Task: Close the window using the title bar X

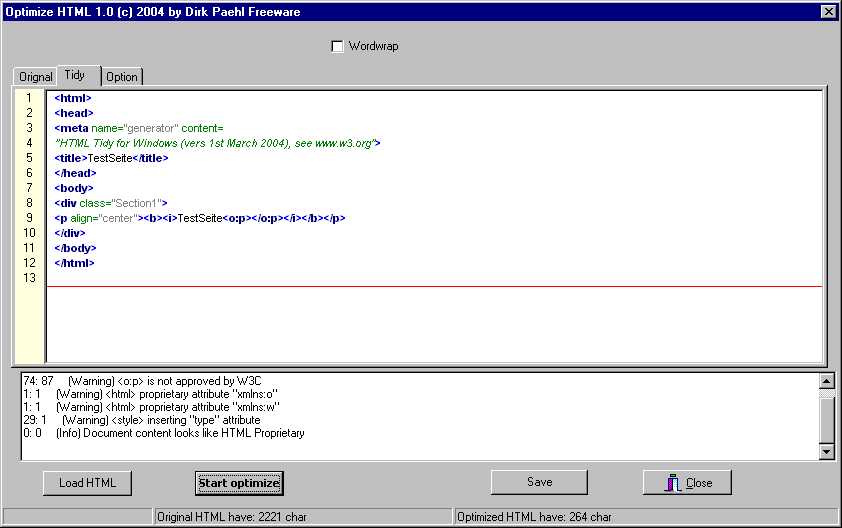Action: [828, 12]
